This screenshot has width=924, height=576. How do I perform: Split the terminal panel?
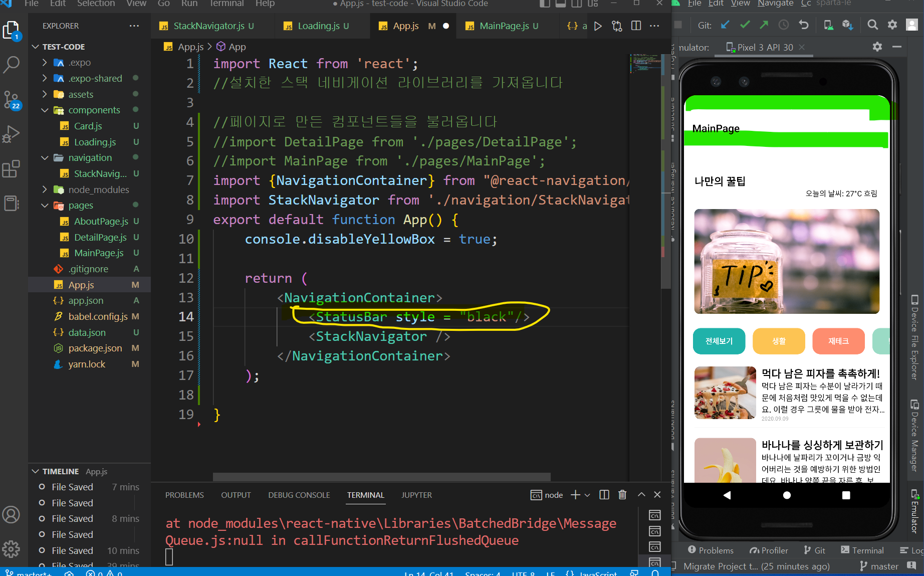click(604, 495)
